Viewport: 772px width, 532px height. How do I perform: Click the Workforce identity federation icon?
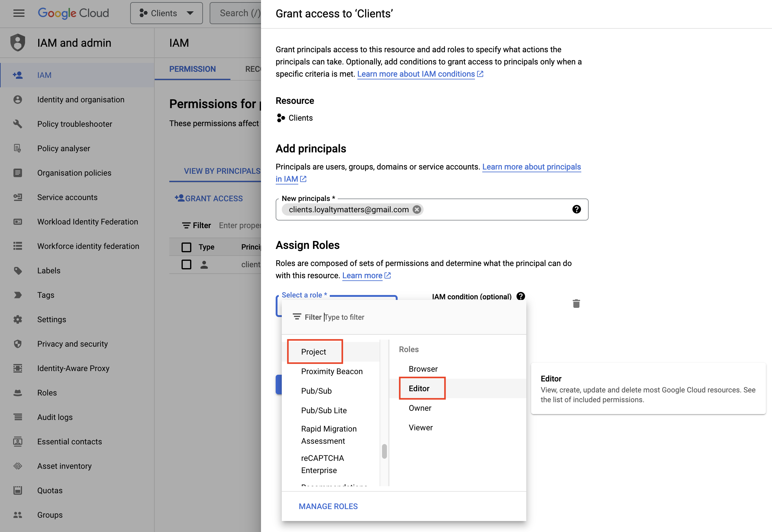coord(18,246)
